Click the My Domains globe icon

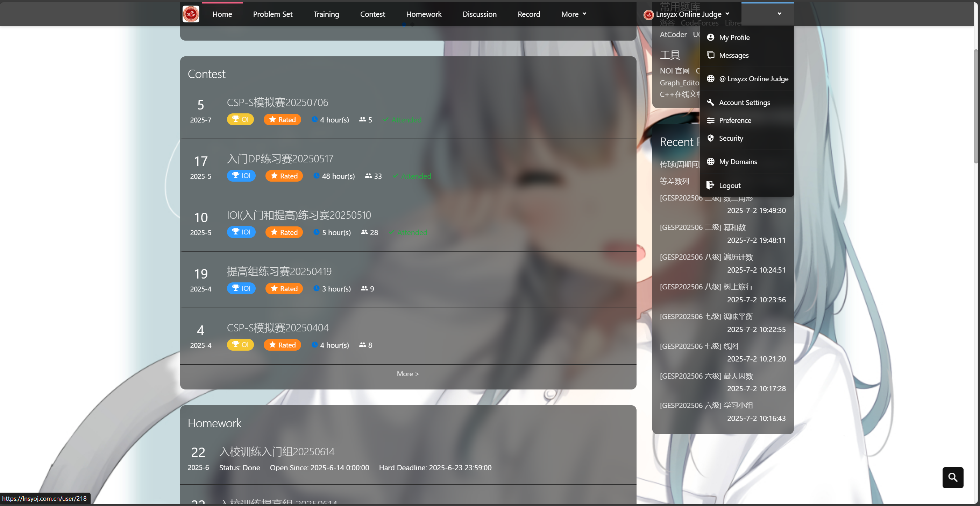tap(711, 161)
